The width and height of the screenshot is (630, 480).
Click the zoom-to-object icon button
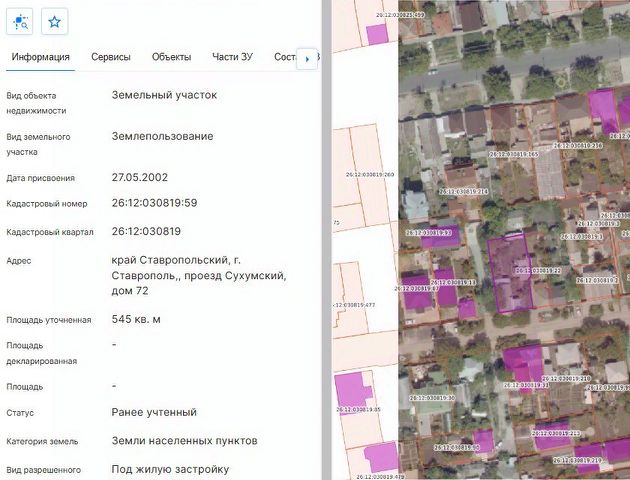point(20,22)
